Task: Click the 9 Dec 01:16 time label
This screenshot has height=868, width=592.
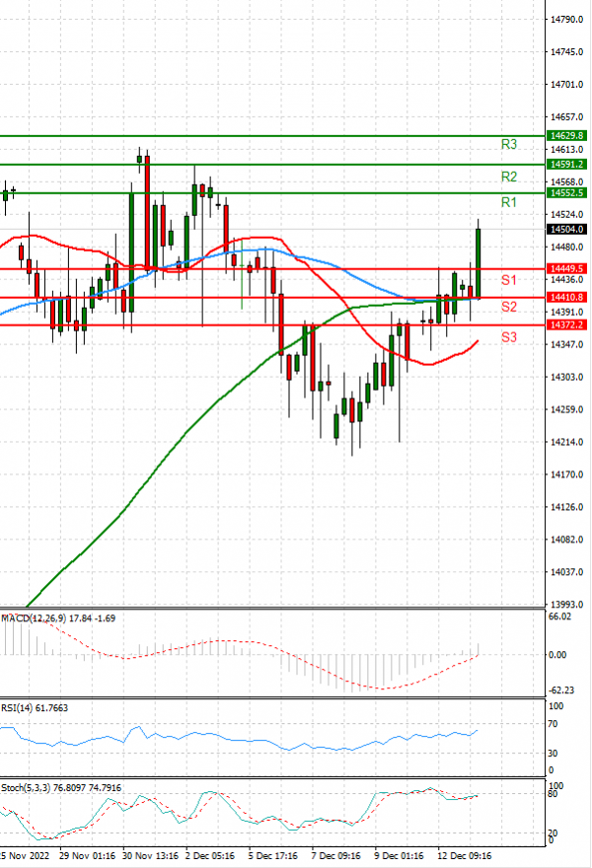Action: coord(400,856)
